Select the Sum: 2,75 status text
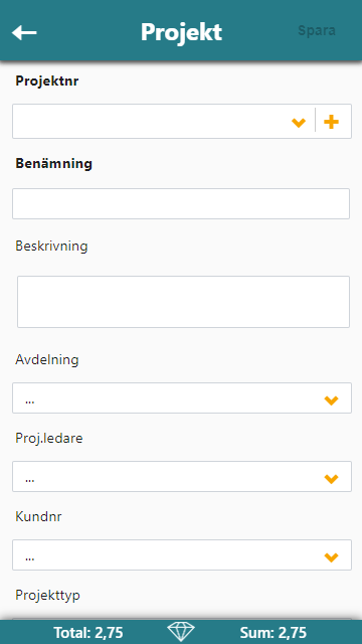This screenshot has height=644, width=362. (x=273, y=633)
